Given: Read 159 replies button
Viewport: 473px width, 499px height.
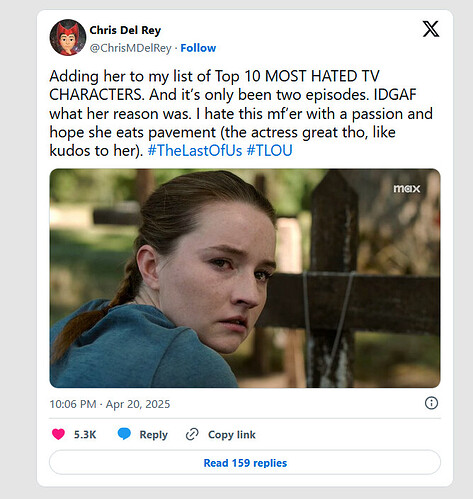Looking at the screenshot, I should coord(245,463).
